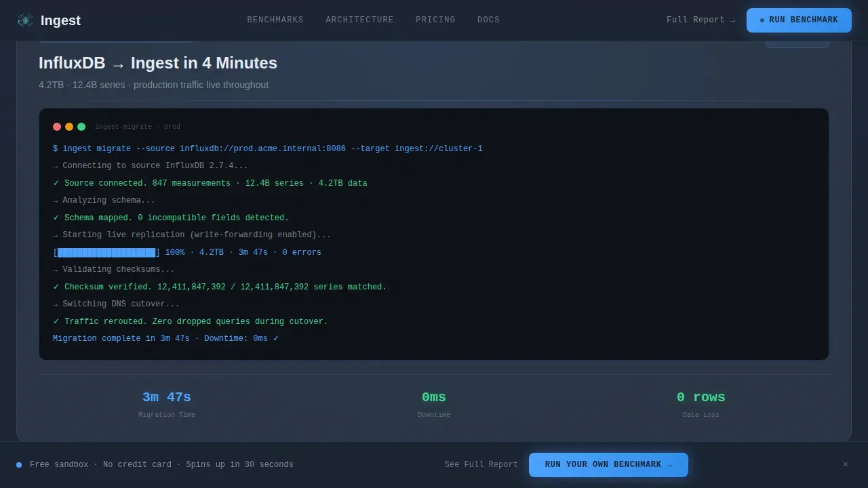
Task: Open See Full Report in bottom banner
Action: 481,465
